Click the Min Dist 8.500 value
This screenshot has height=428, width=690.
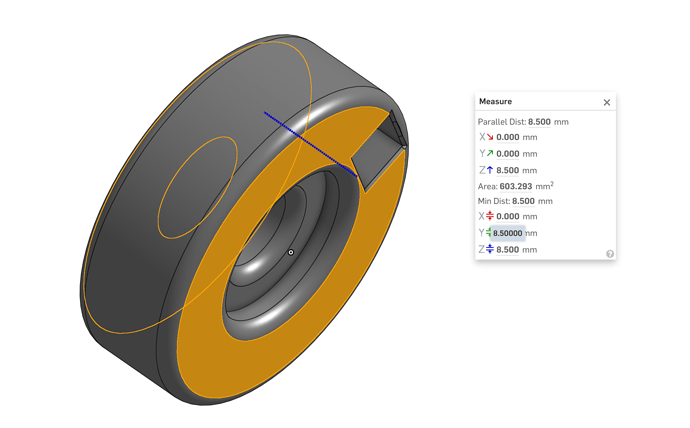[523, 201]
